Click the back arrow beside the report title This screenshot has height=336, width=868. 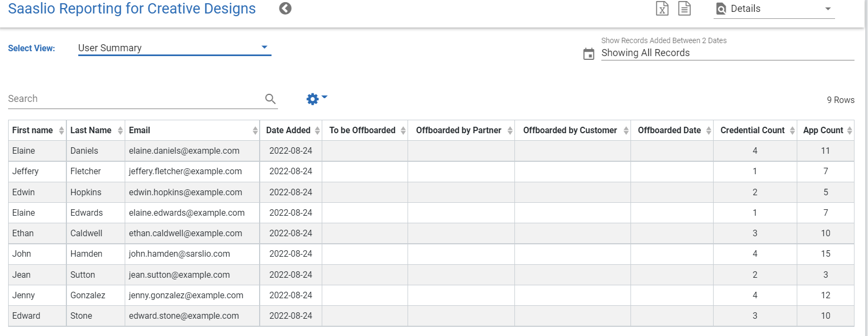coord(285,9)
